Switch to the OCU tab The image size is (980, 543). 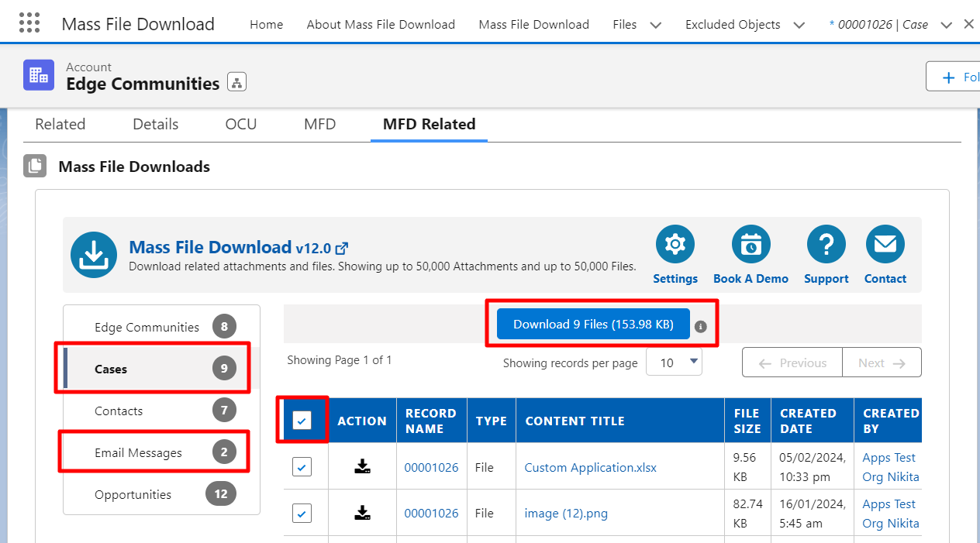tap(241, 124)
